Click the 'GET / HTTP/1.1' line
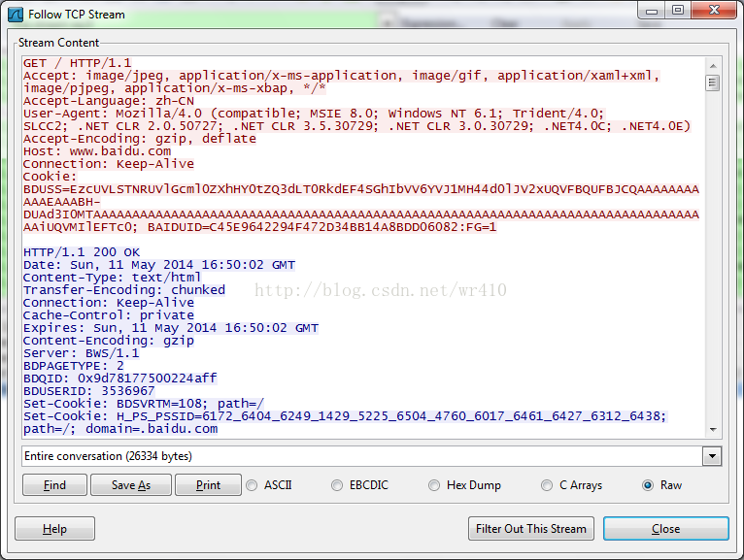744x560 pixels. click(x=78, y=63)
